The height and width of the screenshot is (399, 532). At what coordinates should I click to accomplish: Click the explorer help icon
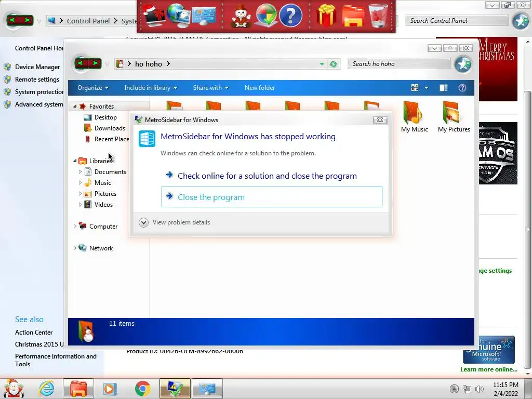[462, 88]
